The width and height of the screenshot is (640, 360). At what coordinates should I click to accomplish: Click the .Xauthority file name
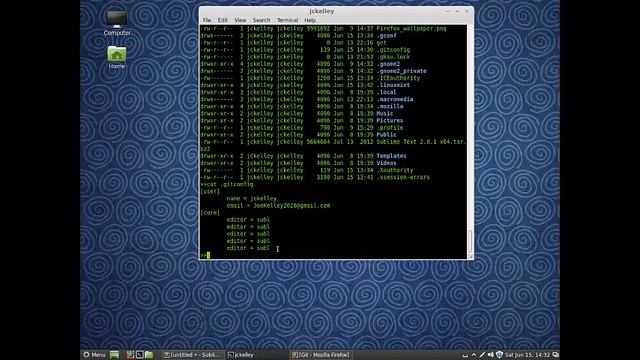(x=395, y=170)
